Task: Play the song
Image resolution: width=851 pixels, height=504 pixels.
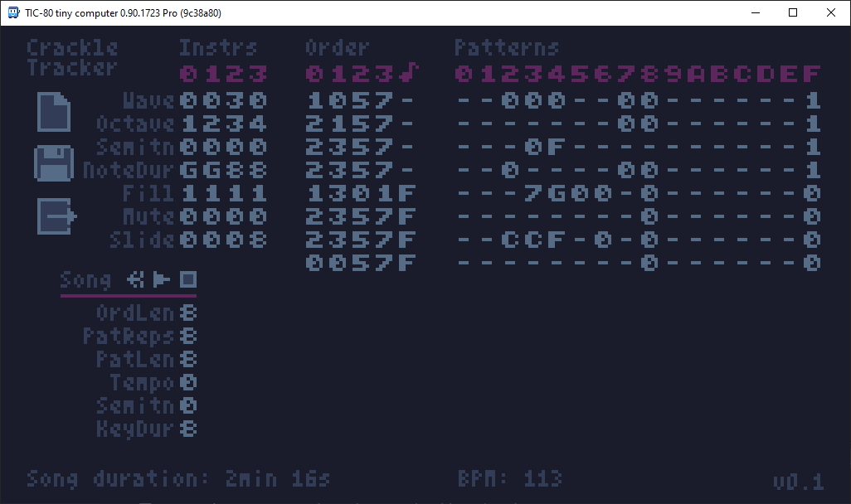Action: [x=161, y=279]
